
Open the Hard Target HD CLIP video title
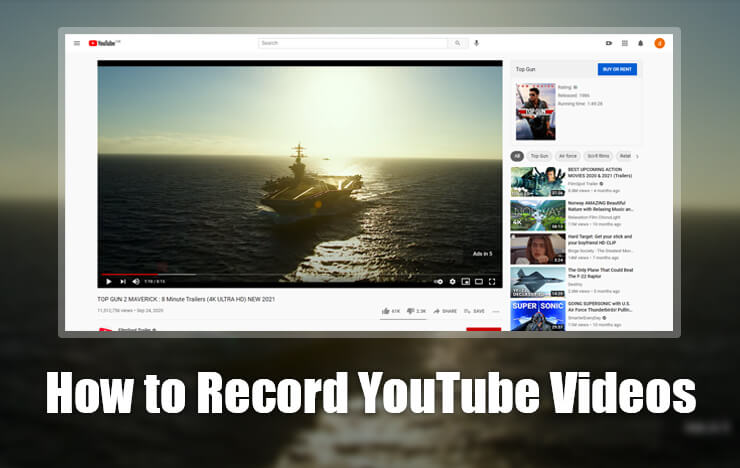[599, 239]
